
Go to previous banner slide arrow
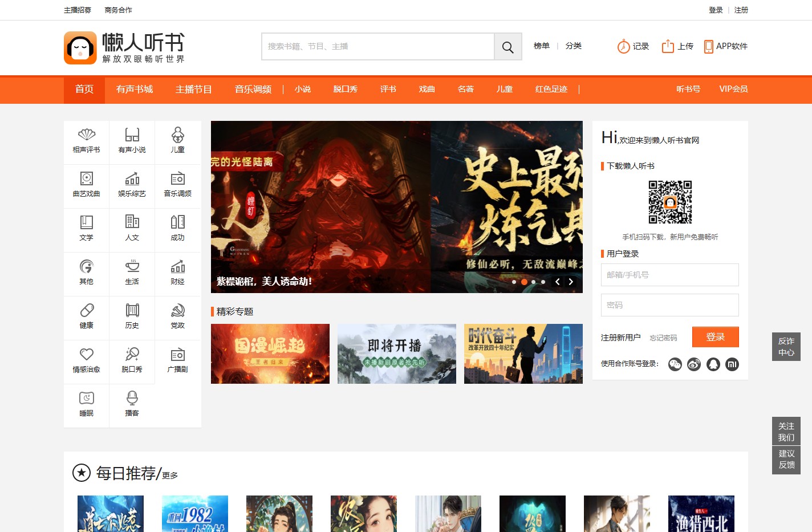(x=558, y=282)
